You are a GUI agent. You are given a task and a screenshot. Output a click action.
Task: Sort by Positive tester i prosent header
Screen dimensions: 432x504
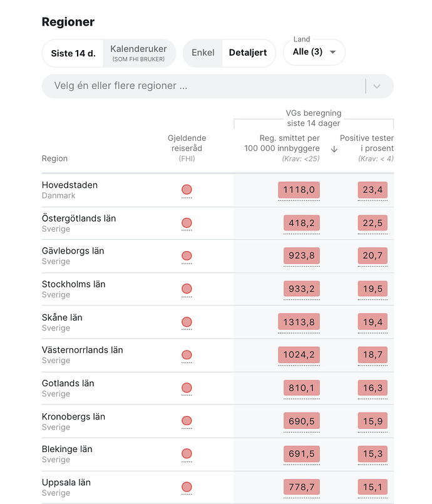coord(367,143)
